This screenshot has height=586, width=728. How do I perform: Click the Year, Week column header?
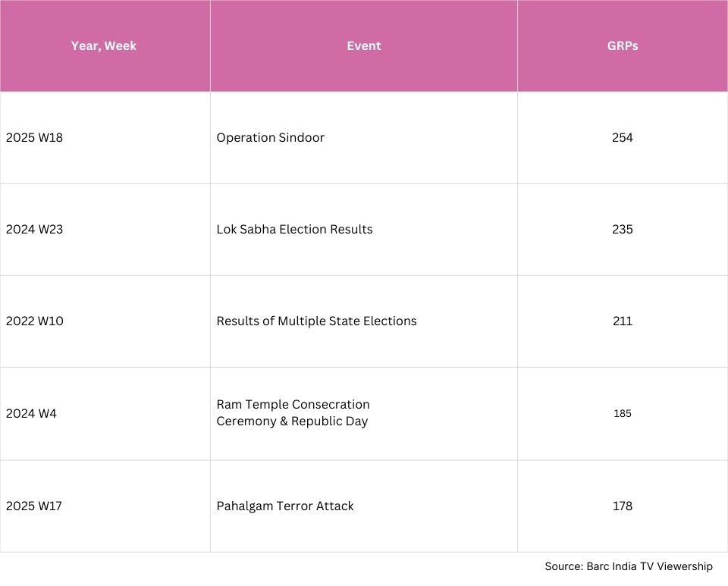104,46
